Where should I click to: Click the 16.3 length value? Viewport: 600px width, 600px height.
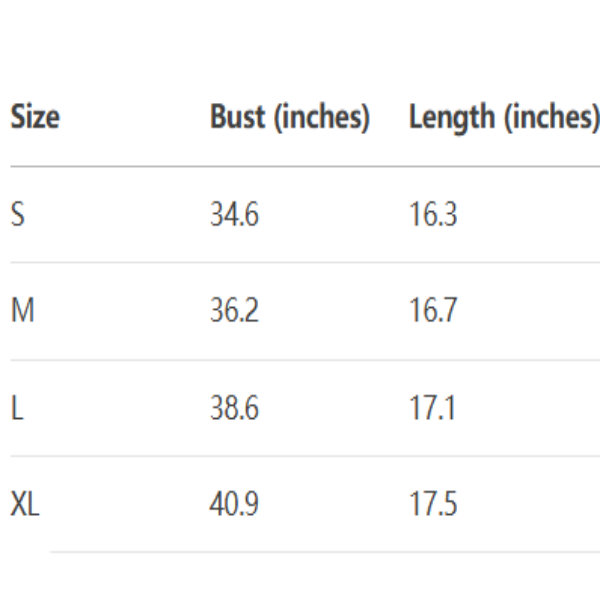433,215
